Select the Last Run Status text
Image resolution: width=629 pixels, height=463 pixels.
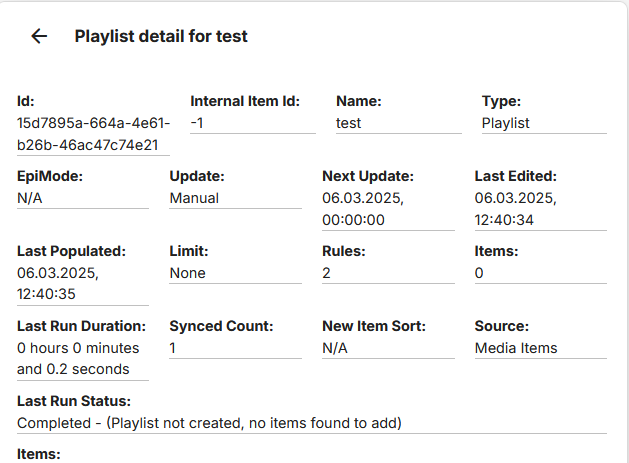pos(210,423)
